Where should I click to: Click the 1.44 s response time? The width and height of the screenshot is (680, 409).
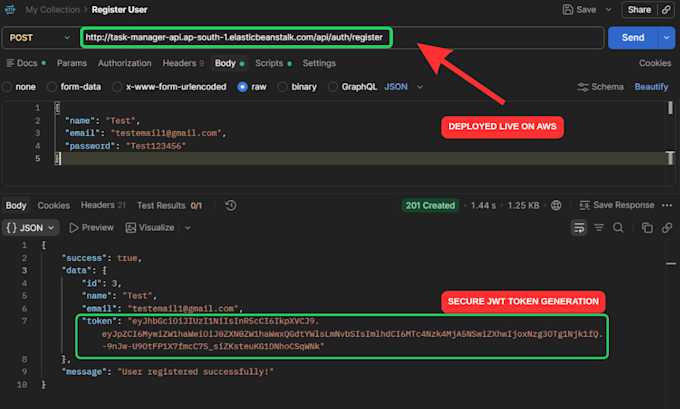pyautogui.click(x=483, y=206)
